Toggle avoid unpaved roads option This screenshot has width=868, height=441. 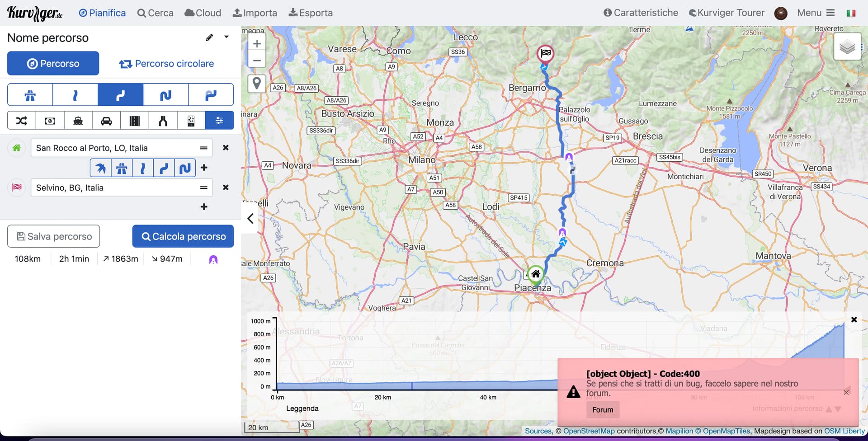coord(191,121)
